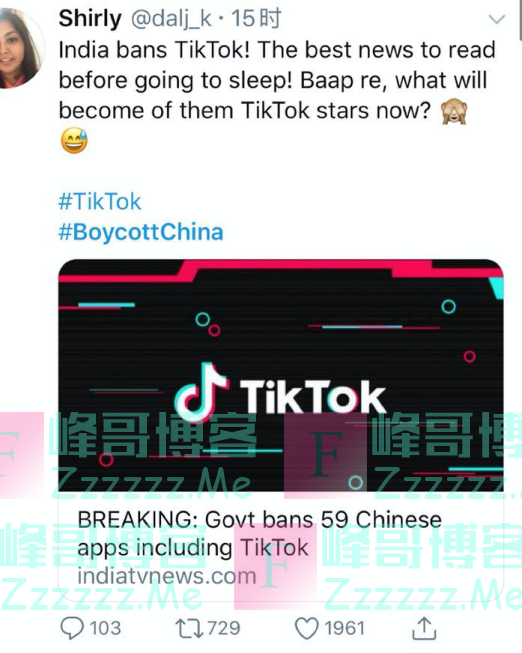522x653 pixels.
Task: Open the 15时 timestamp of tweet
Action: 256,19
